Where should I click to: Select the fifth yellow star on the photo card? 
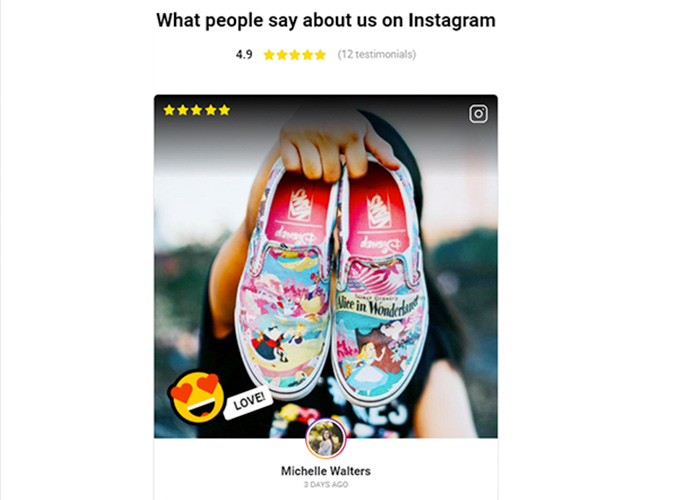[224, 110]
